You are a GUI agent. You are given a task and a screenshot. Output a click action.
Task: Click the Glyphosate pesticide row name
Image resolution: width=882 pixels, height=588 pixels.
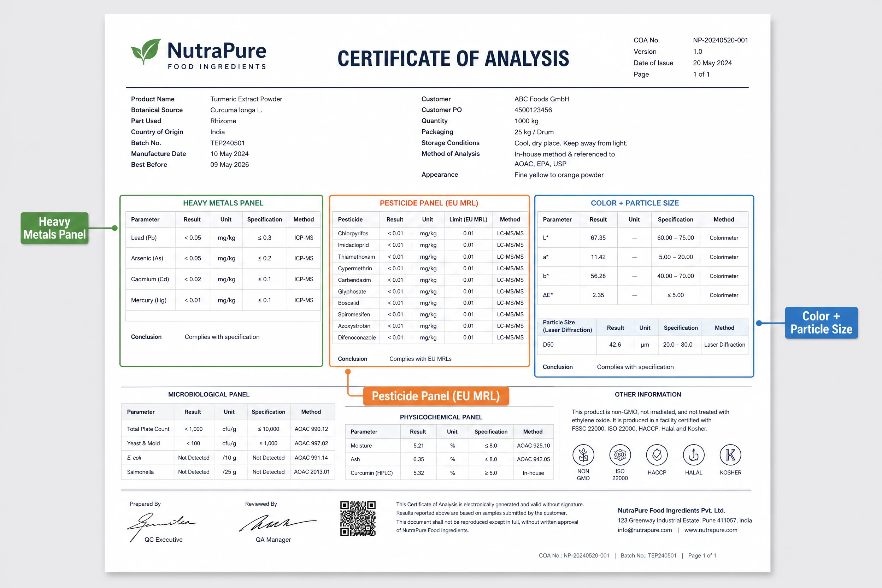click(x=352, y=292)
